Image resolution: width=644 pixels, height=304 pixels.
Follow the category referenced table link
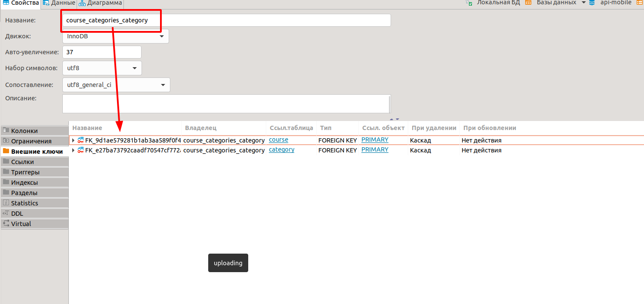282,150
